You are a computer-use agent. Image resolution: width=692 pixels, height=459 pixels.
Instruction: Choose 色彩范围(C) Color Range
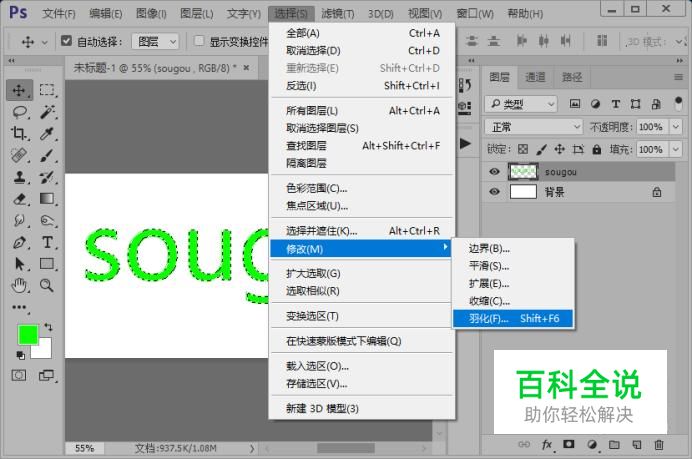(363, 188)
